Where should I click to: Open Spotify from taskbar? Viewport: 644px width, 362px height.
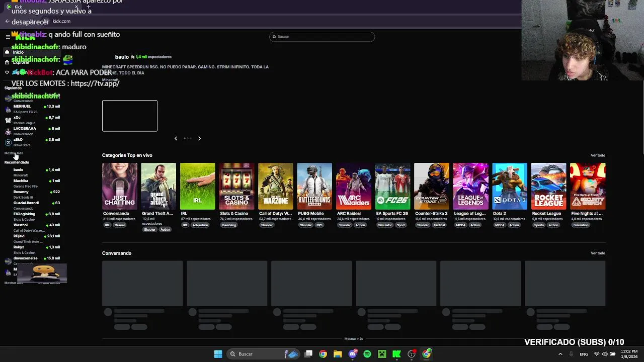(367, 354)
